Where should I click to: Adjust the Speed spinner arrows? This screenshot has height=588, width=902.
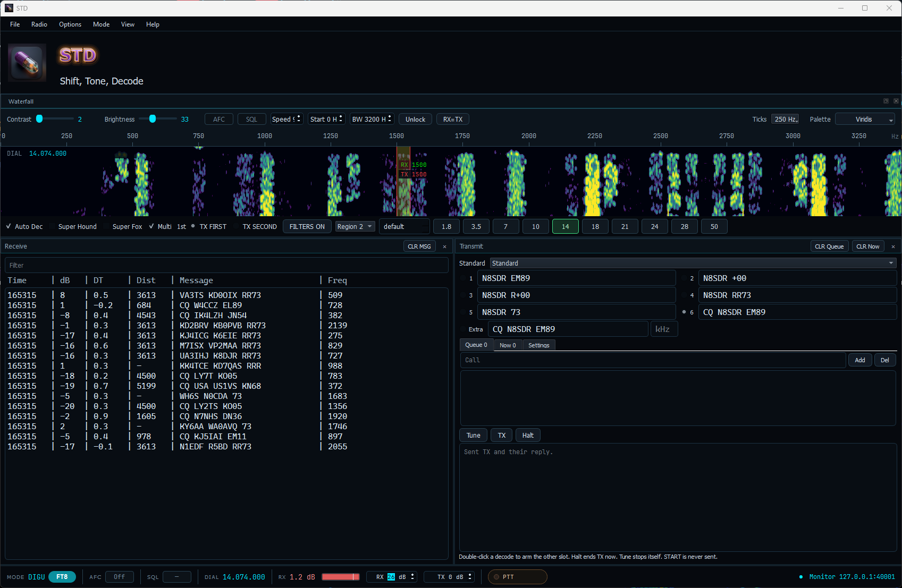pyautogui.click(x=299, y=119)
